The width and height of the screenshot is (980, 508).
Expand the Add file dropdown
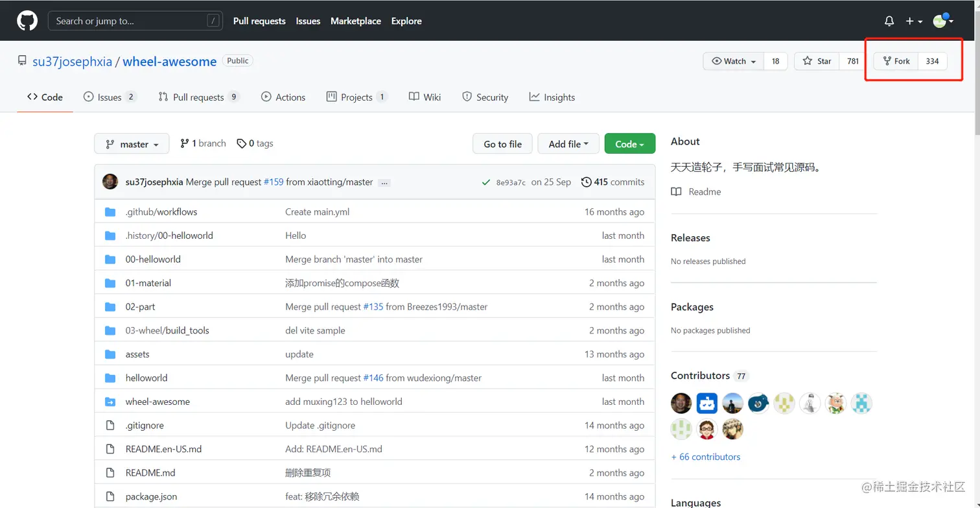click(x=568, y=144)
